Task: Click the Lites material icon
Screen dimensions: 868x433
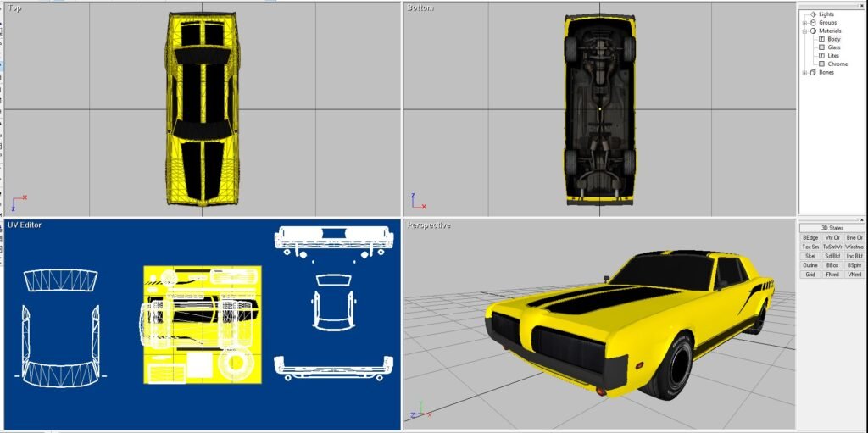Action: point(821,56)
